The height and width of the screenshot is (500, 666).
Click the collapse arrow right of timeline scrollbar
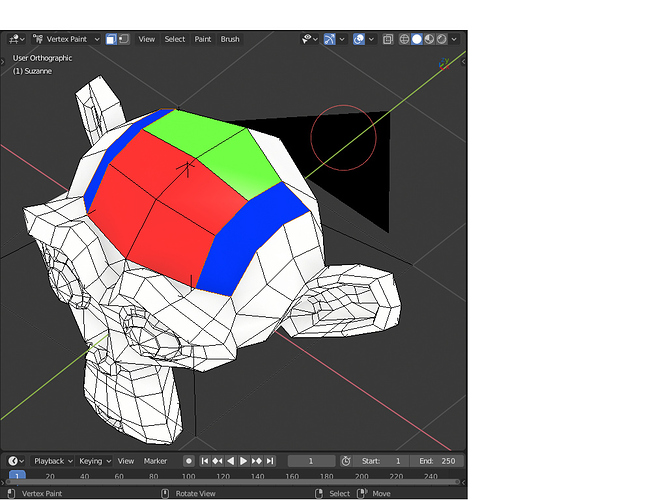pos(463,482)
